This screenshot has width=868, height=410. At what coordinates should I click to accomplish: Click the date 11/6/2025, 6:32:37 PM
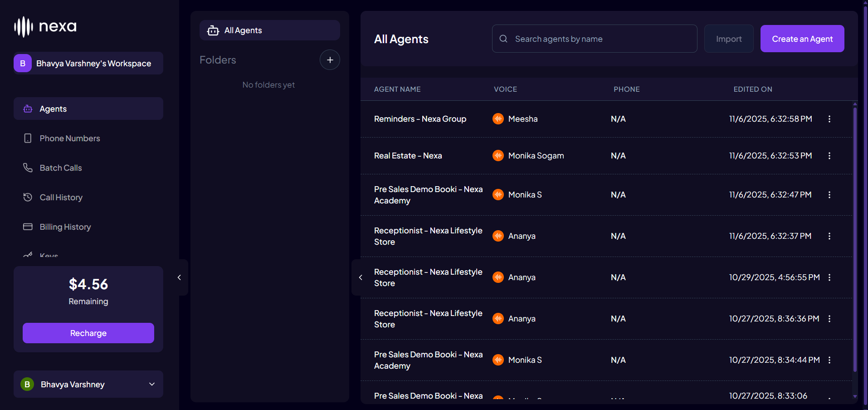click(x=770, y=236)
